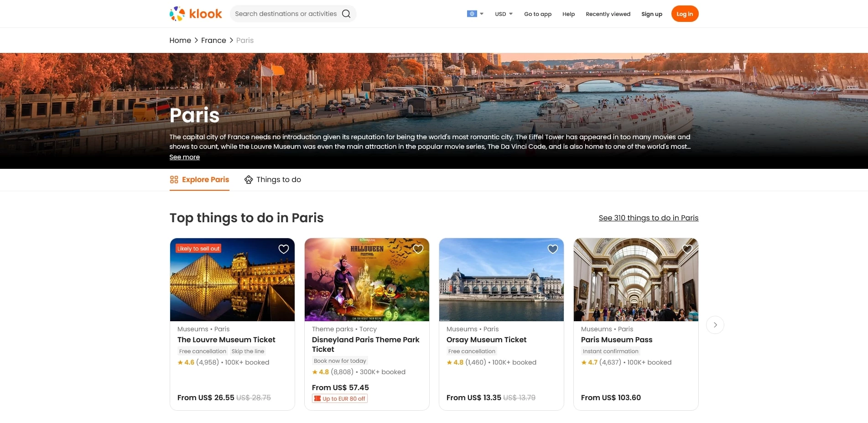The image size is (868, 423).
Task: Click next arrow on activity carousel
Action: click(715, 325)
